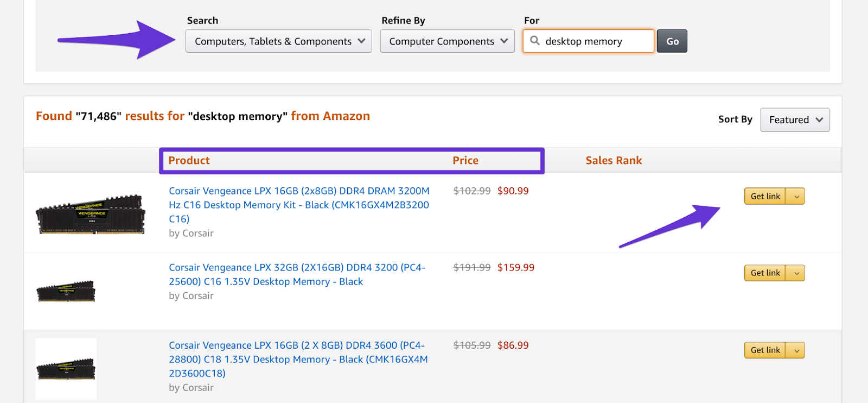Open the Featured sort dropdown
868x403 pixels.
coord(795,119)
